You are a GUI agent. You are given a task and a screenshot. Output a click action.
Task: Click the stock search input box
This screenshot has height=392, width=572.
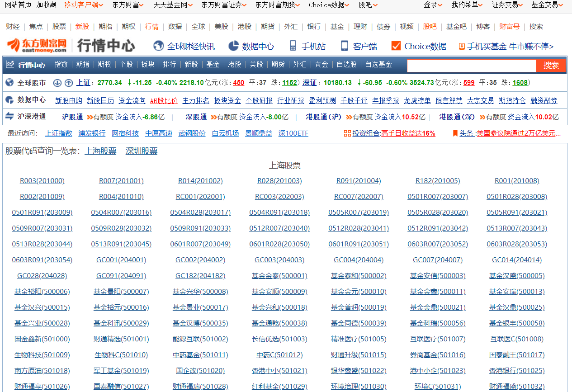point(472,66)
